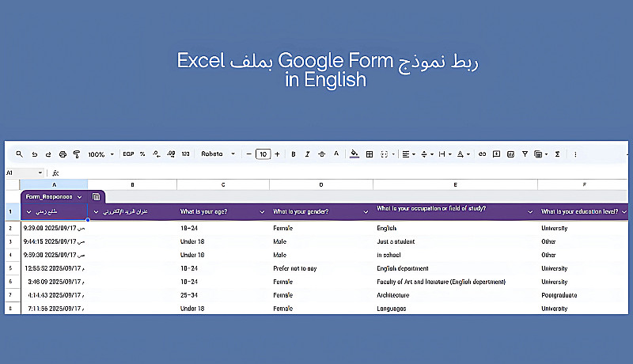Open the text color picker
Screen dimensions: 633x364
[336, 154]
